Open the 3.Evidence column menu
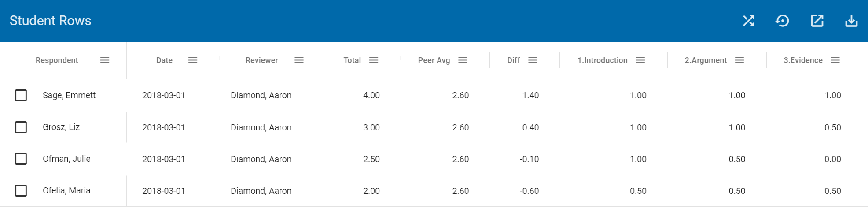Viewport: 868px width, 208px height. [835, 60]
